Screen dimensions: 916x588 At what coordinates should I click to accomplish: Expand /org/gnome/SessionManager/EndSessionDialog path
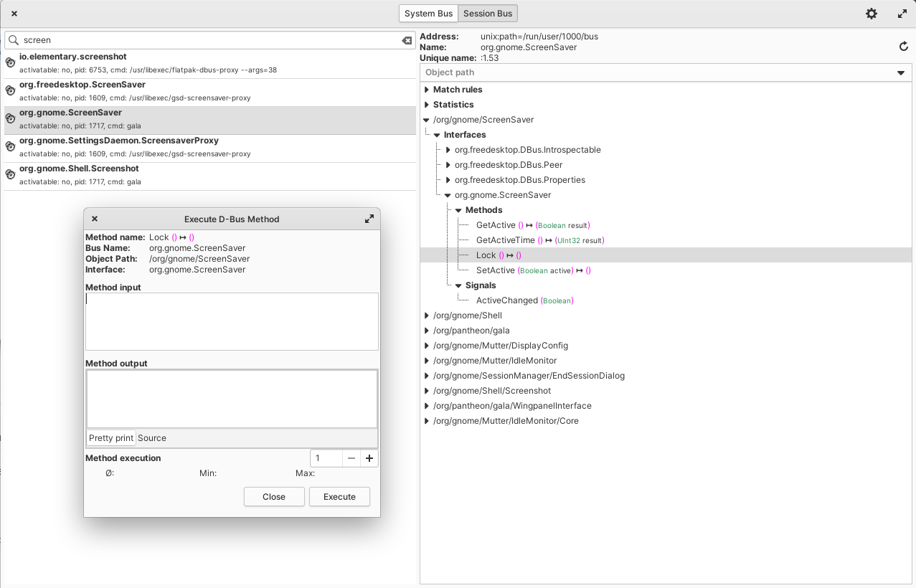click(x=427, y=376)
